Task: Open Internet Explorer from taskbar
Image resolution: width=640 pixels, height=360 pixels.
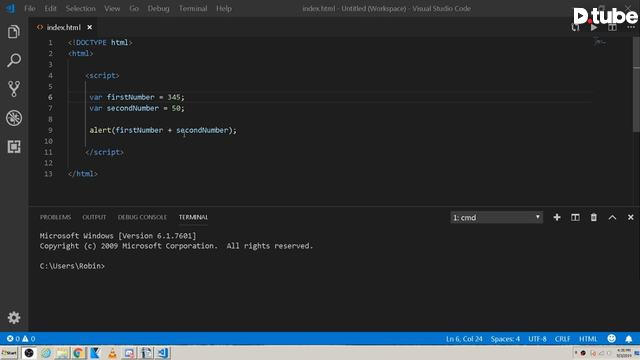Action: coord(46,353)
